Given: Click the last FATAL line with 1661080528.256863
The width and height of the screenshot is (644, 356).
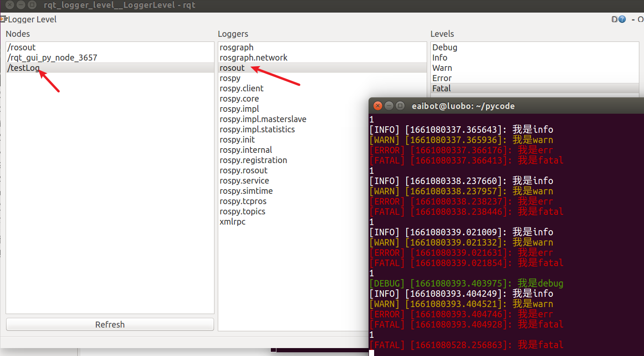Looking at the screenshot, I should tap(466, 345).
